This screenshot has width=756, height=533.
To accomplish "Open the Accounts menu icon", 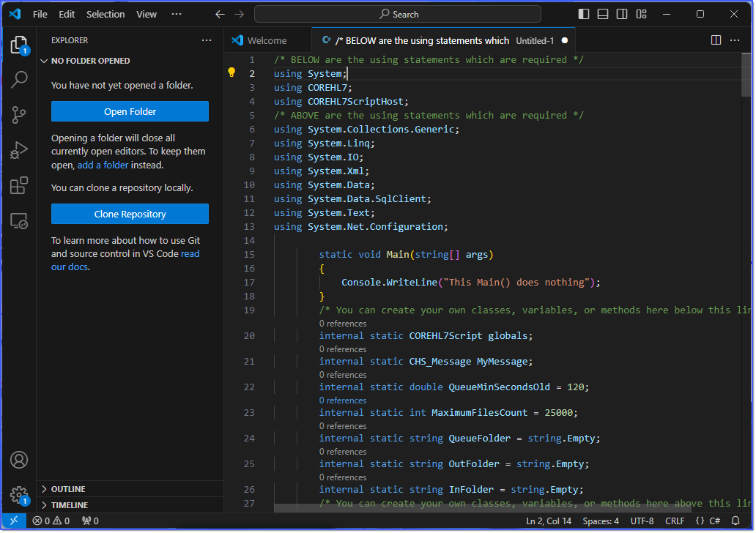I will [x=19, y=461].
